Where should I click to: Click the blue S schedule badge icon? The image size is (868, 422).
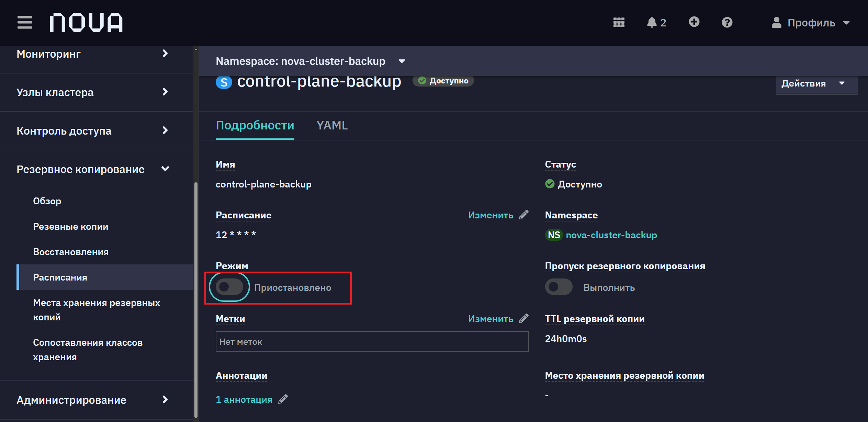(x=224, y=82)
